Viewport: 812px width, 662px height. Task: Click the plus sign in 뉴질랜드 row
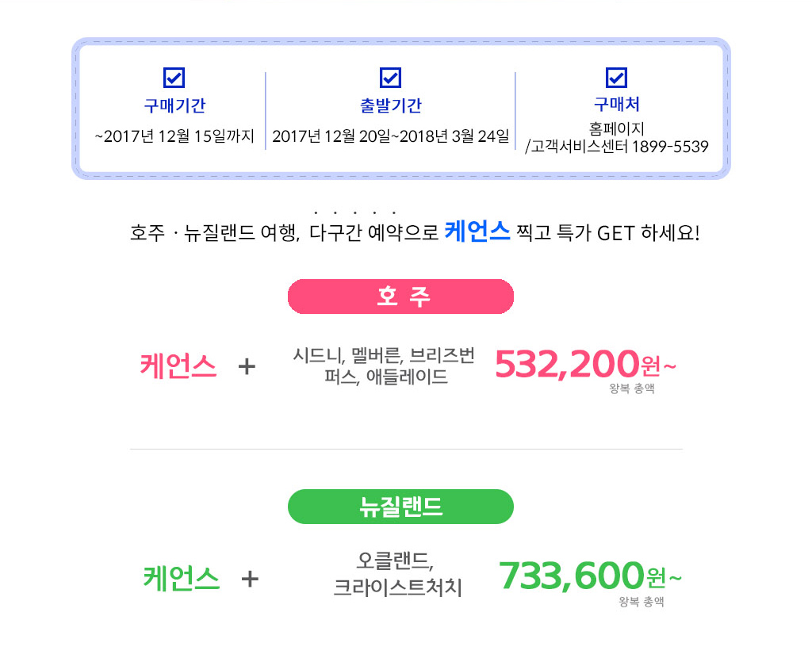click(250, 579)
